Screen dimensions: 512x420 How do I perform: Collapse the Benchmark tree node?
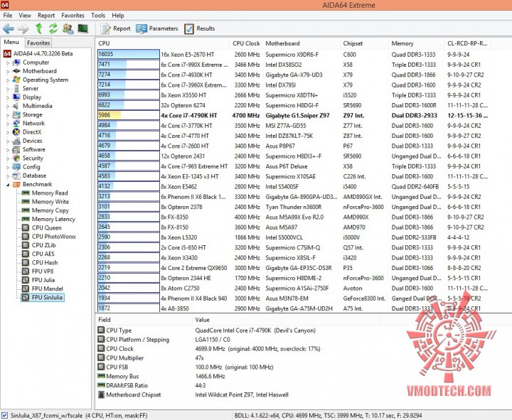pyautogui.click(x=8, y=185)
